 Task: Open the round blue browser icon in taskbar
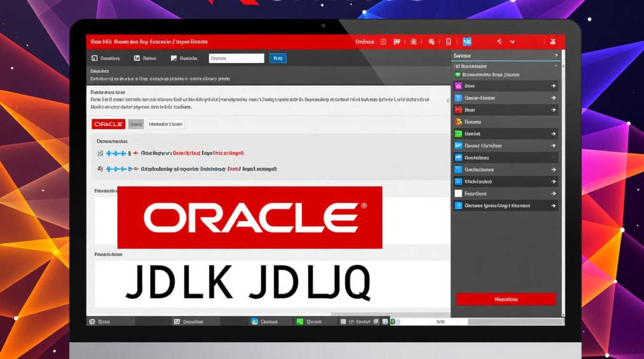pyautogui.click(x=254, y=322)
